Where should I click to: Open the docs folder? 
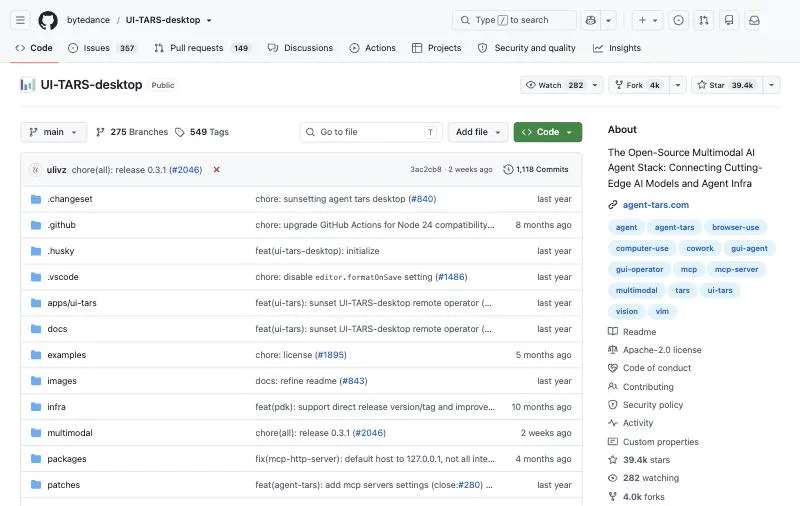pyautogui.click(x=57, y=329)
